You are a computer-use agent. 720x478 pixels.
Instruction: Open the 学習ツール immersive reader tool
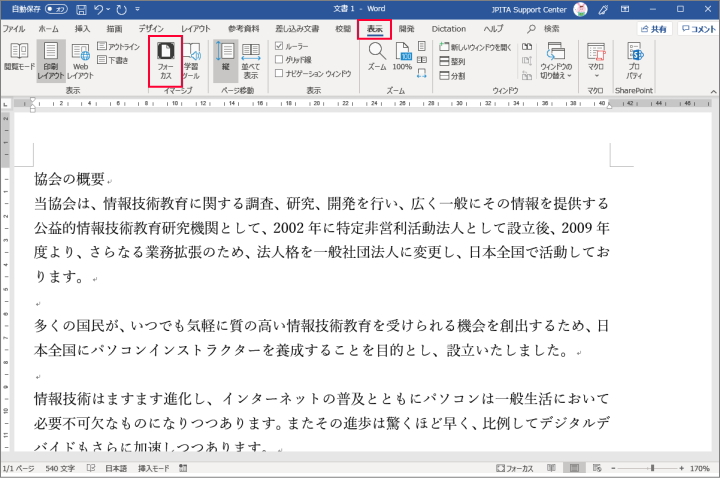191,58
